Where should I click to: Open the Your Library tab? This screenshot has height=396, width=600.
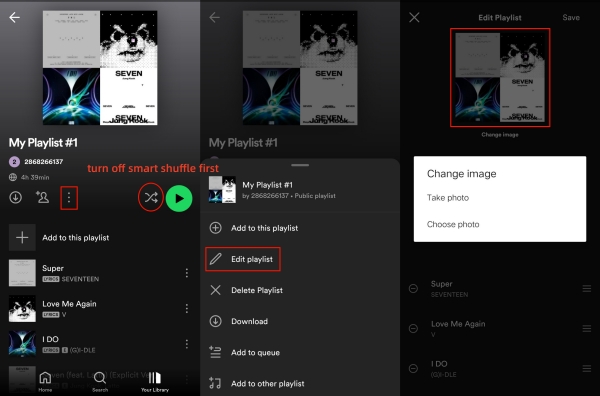(x=155, y=381)
